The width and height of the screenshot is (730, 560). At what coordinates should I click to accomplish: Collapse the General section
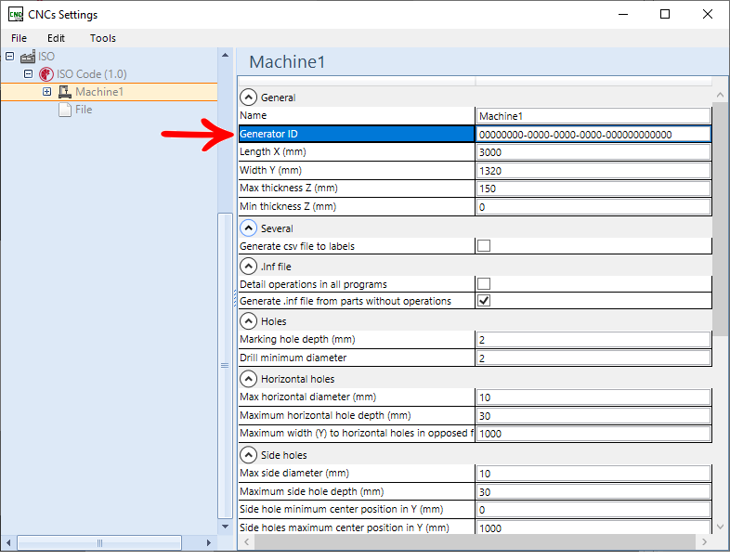248,97
